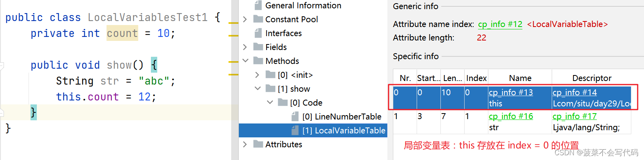Click the 'str' name cell text
Viewport: 644px width, 160px height.
point(493,127)
